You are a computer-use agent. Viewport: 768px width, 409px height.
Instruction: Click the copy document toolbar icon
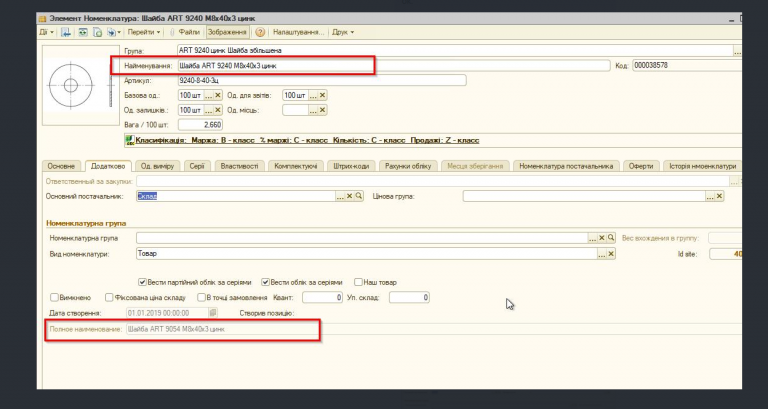(97, 32)
